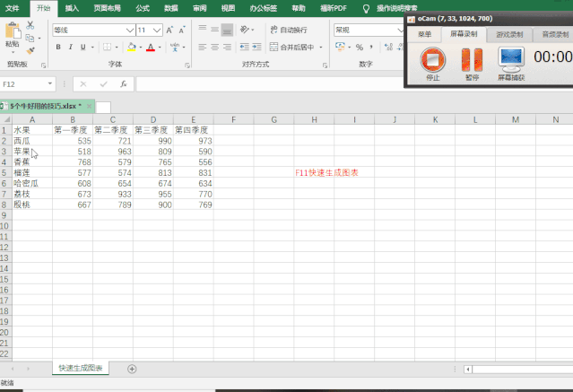The width and height of the screenshot is (573, 392).
Task: Expand merge and center dropdown arrow
Action: 321,48
